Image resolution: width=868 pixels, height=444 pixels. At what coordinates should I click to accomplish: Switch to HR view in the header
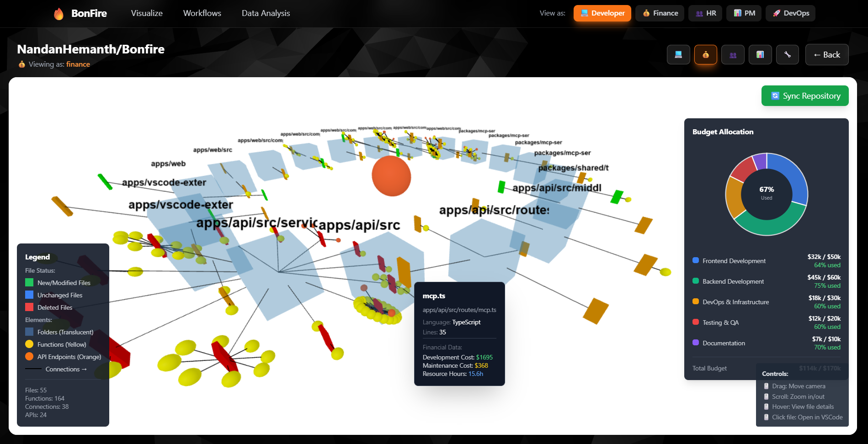pyautogui.click(x=705, y=13)
